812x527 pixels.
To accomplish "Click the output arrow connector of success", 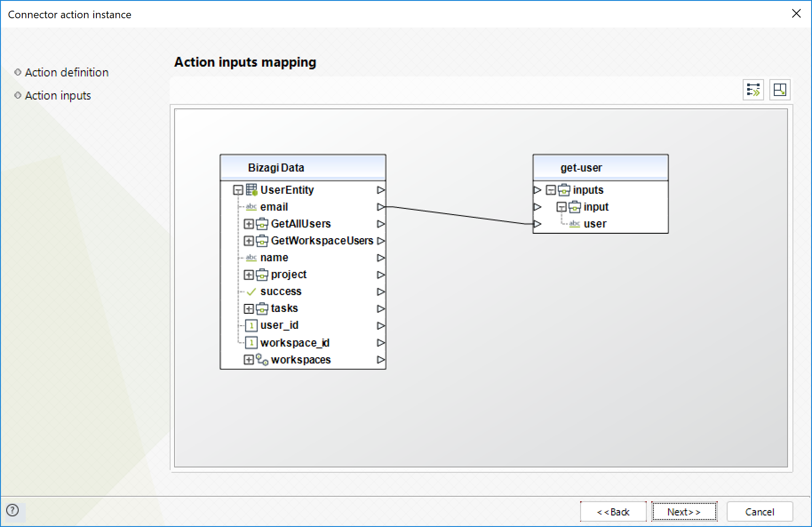I will 381,291.
